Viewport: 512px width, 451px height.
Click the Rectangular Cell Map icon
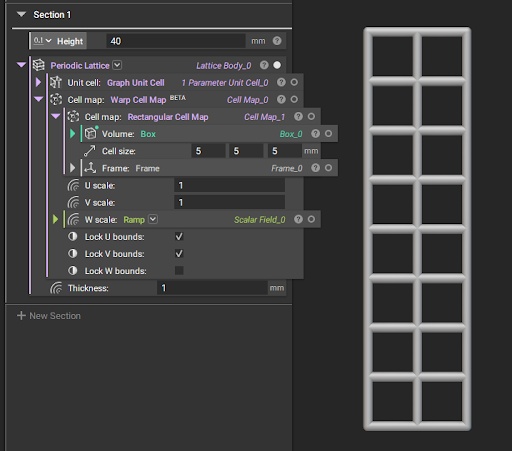click(x=73, y=116)
